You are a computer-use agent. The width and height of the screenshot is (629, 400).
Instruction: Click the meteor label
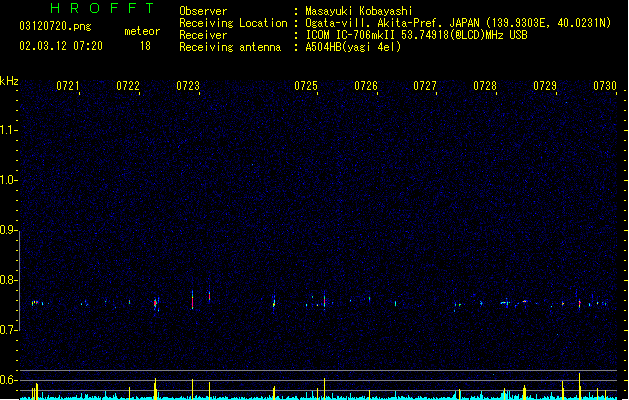(142, 31)
